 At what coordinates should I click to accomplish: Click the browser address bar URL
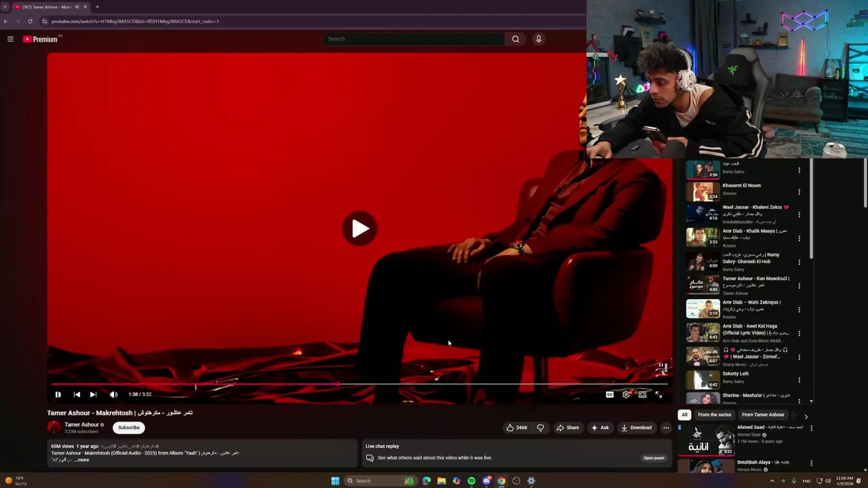click(134, 21)
